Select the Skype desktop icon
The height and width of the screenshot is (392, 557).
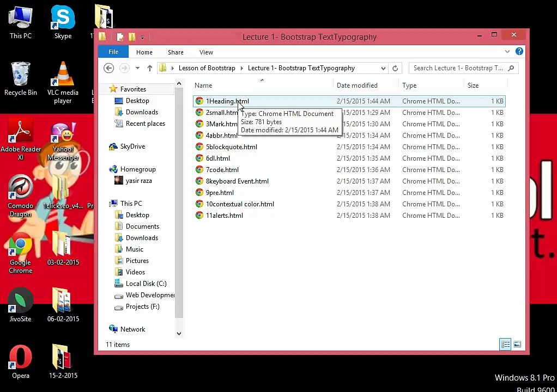63,22
